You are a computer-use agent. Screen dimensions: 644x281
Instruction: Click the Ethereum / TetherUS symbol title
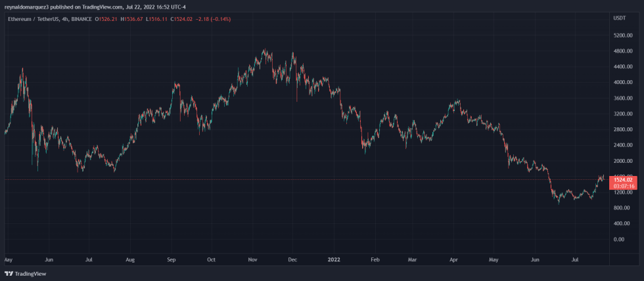coord(36,19)
